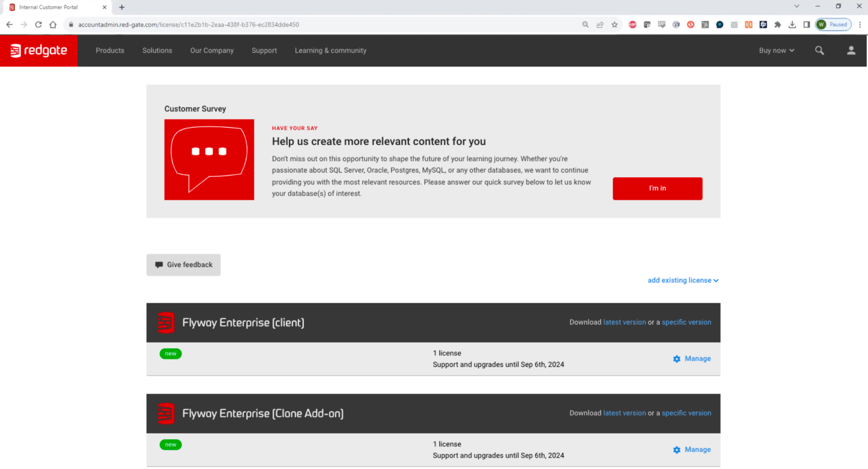
Task: Reload the page with the refresh icon
Action: click(38, 25)
